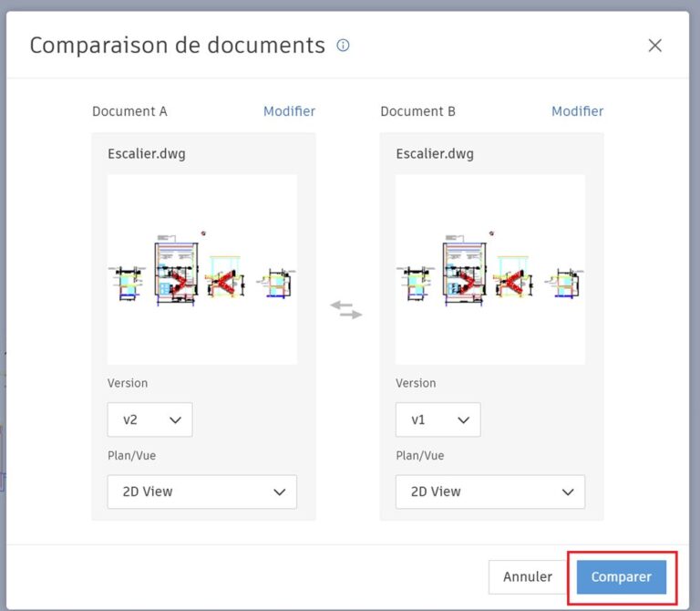This screenshot has height=611, width=700.
Task: Click the Annuler button
Action: (528, 577)
